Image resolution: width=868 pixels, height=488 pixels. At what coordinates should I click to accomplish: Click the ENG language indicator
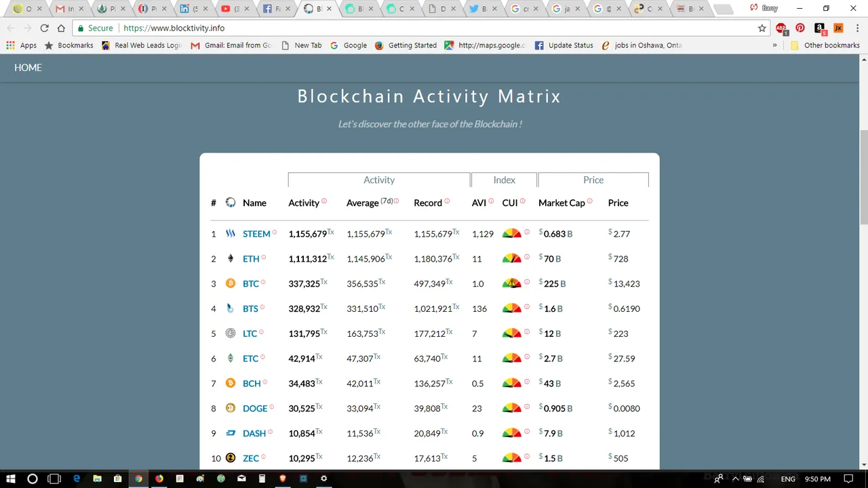pyautogui.click(x=788, y=479)
